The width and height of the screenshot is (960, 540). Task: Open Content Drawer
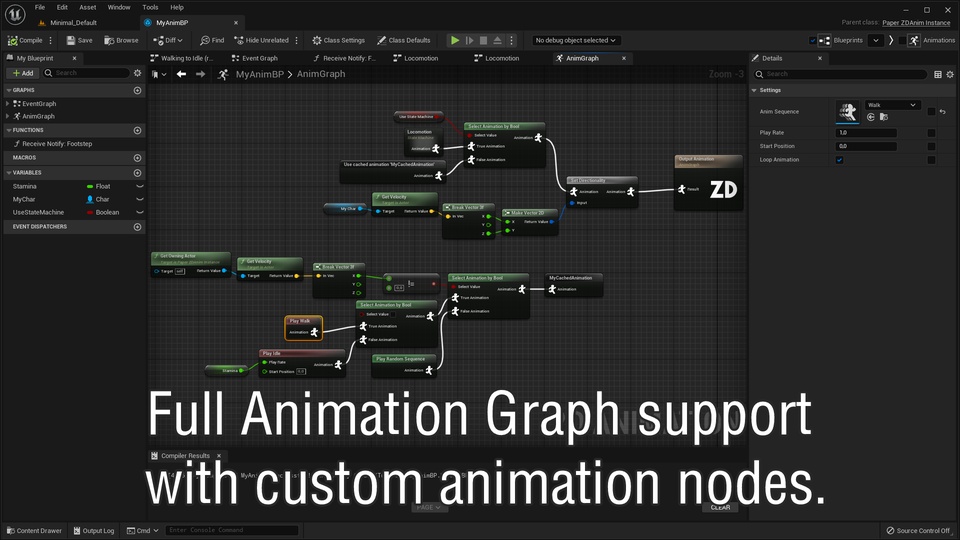[34, 531]
